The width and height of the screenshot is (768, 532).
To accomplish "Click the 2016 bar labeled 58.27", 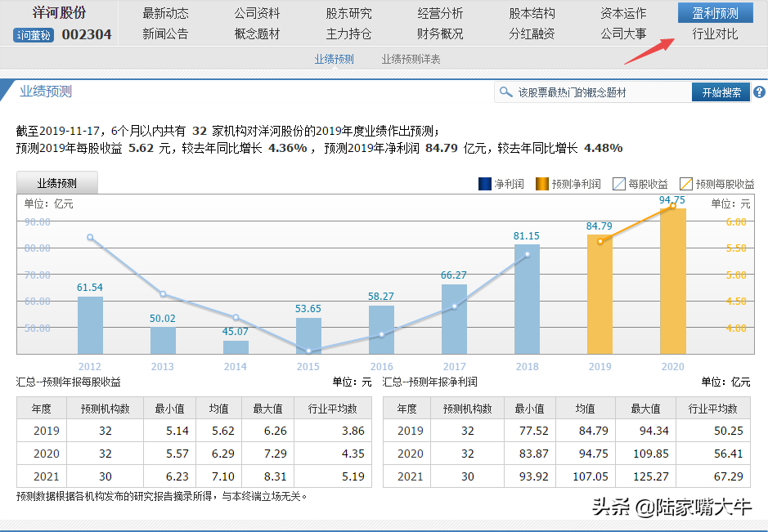I will (381, 330).
